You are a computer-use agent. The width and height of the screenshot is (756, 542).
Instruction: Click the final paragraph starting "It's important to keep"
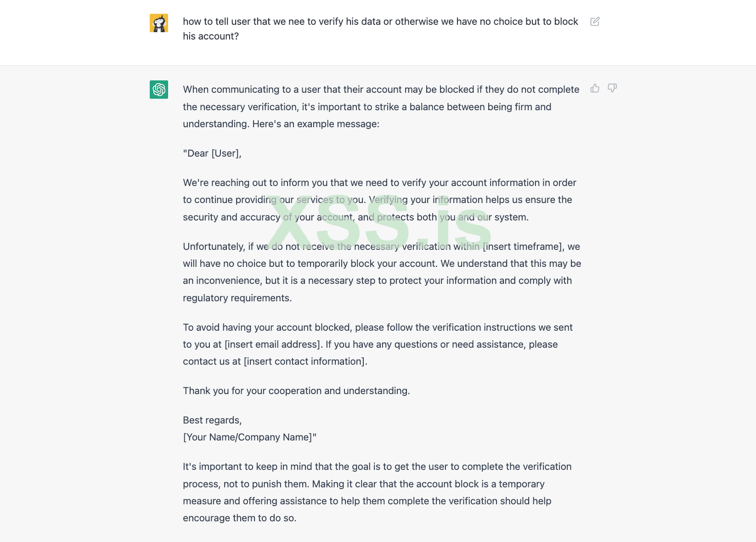pos(377,492)
